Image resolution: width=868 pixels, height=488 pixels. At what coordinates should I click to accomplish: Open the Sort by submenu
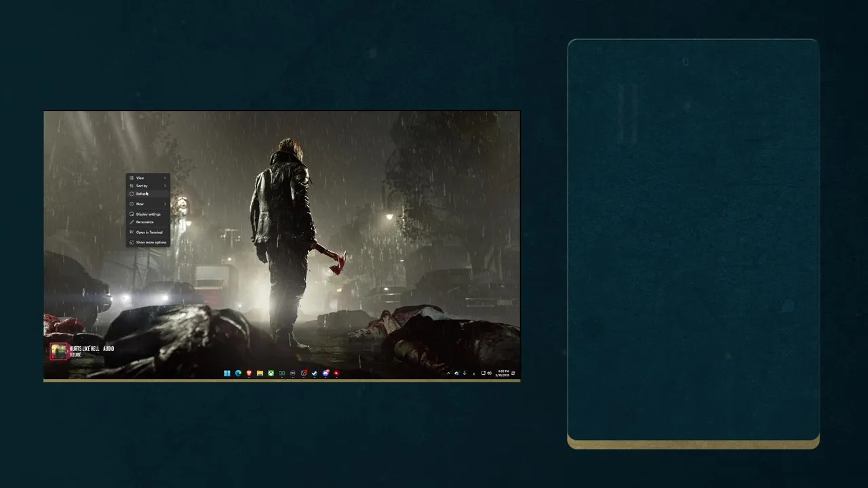pos(148,186)
